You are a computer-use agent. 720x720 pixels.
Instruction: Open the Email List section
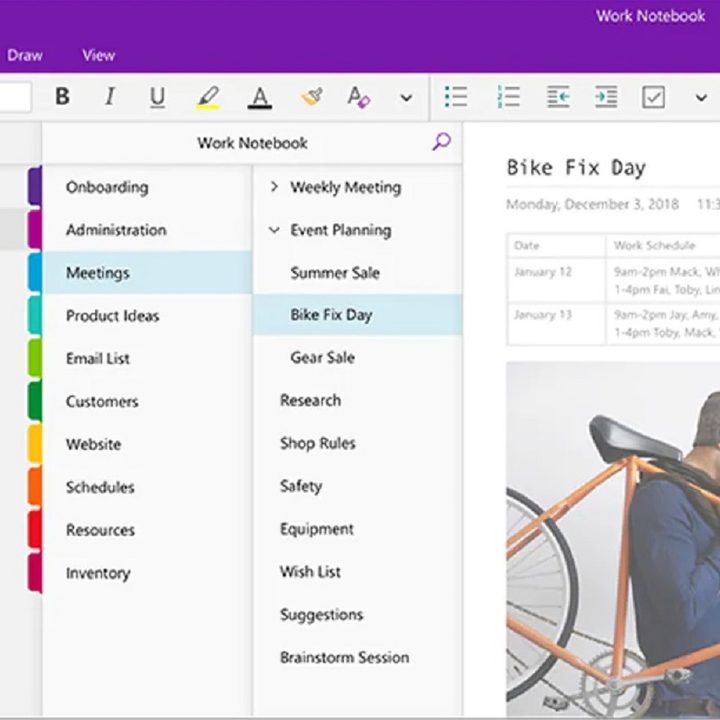pyautogui.click(x=148, y=358)
